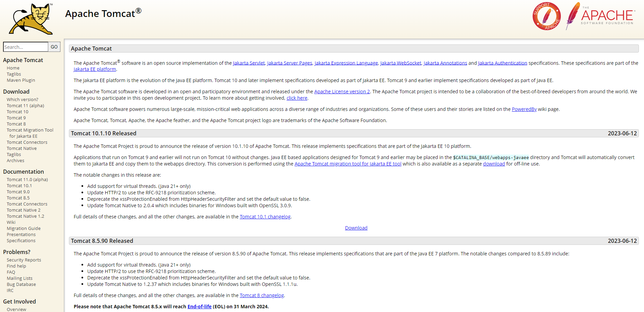Open Tomcat 9.0 documentation
This screenshot has height=312, width=644.
[x=18, y=192]
